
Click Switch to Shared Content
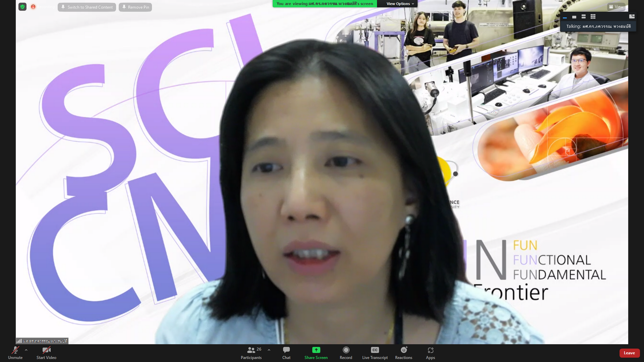point(87,7)
